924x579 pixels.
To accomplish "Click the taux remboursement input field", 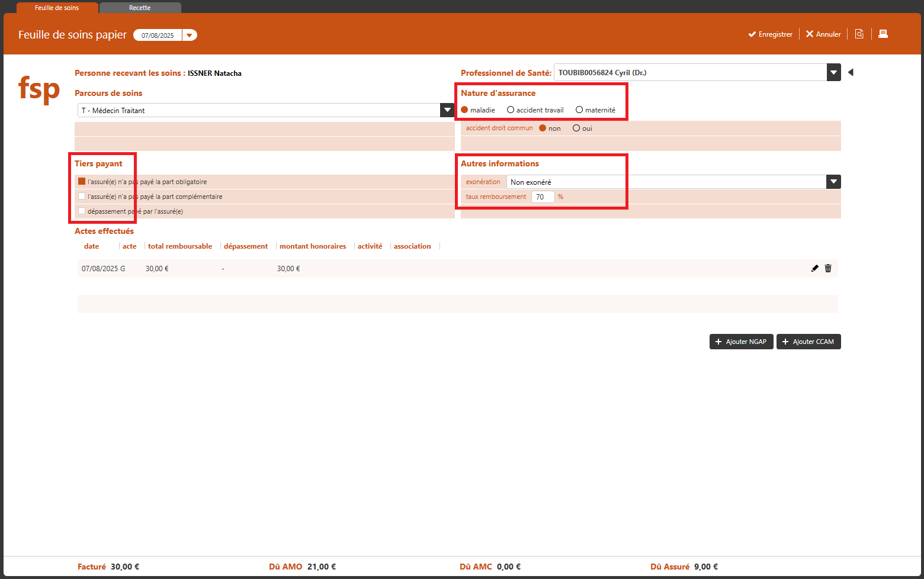I will (543, 197).
